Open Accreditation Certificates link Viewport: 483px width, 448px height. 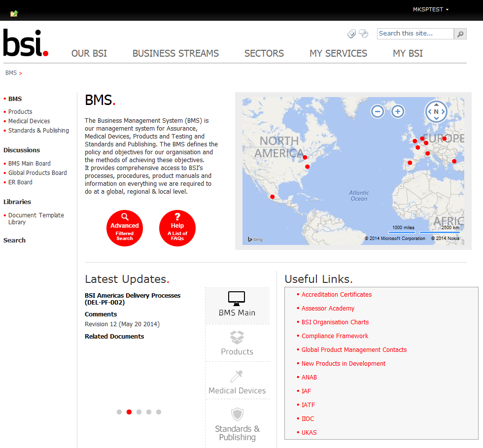tap(336, 295)
